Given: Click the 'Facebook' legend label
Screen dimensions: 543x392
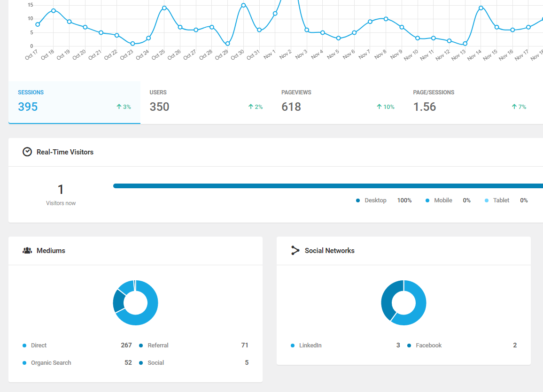Looking at the screenshot, I should point(429,346).
